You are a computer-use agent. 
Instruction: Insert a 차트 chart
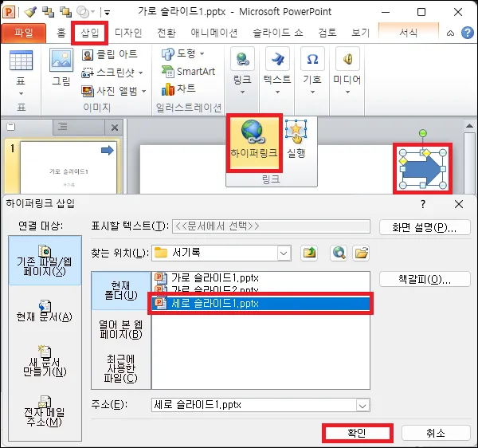point(178,88)
